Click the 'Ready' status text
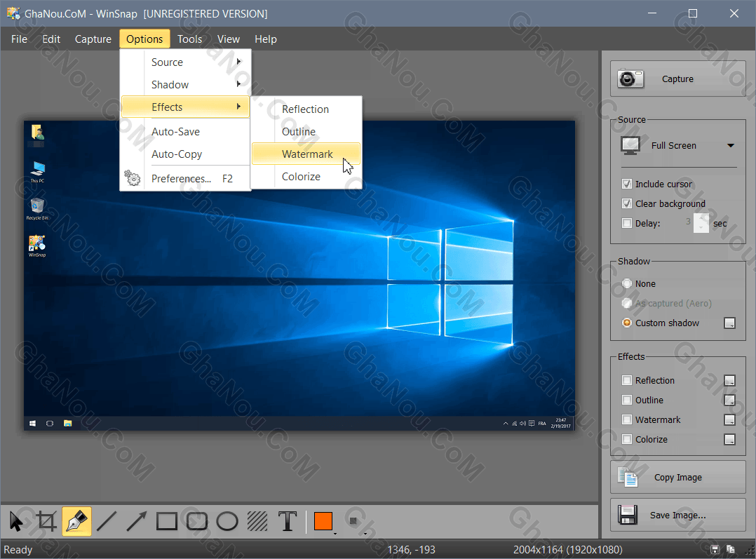This screenshot has width=756, height=559. (18, 550)
